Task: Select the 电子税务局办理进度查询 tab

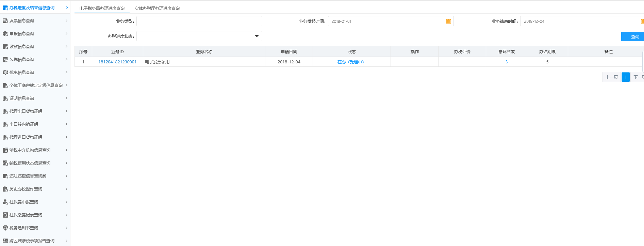Action: click(102, 9)
